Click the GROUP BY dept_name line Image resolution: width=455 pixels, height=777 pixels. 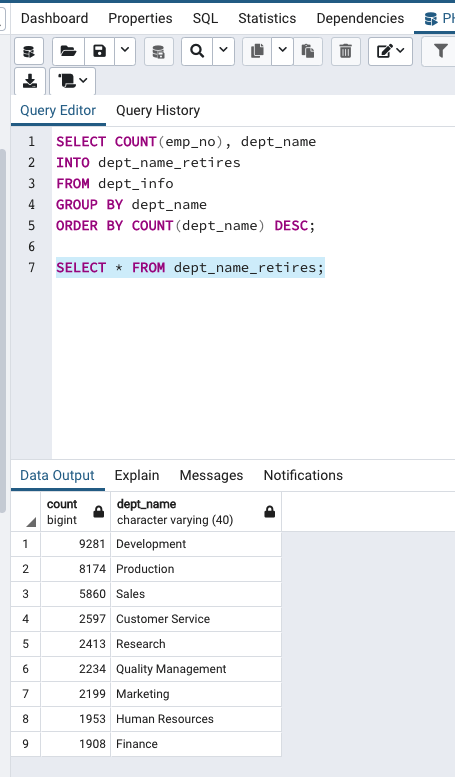(131, 205)
